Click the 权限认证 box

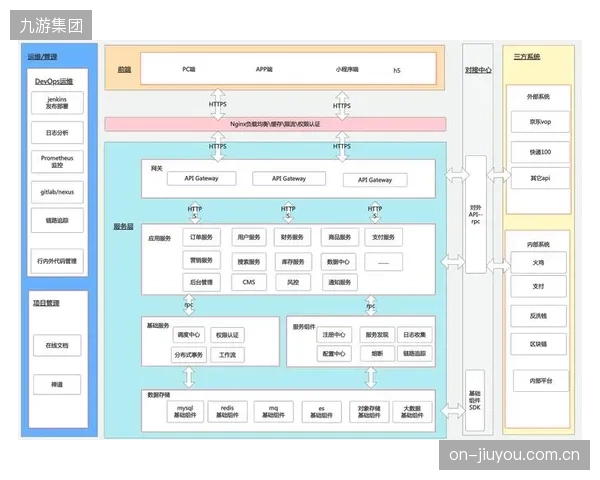[227, 335]
